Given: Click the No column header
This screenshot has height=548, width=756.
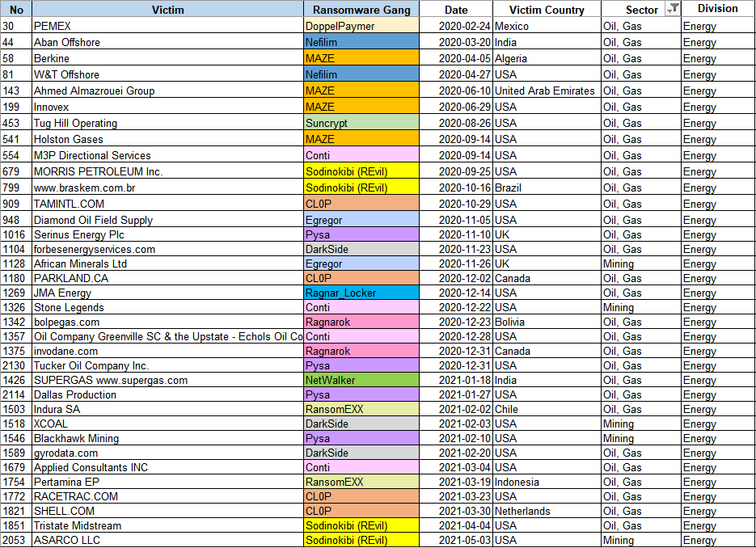Looking at the screenshot, I should (x=16, y=9).
